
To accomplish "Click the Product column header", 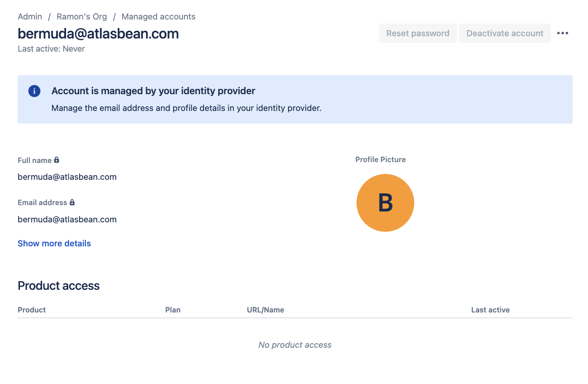I will pos(32,310).
